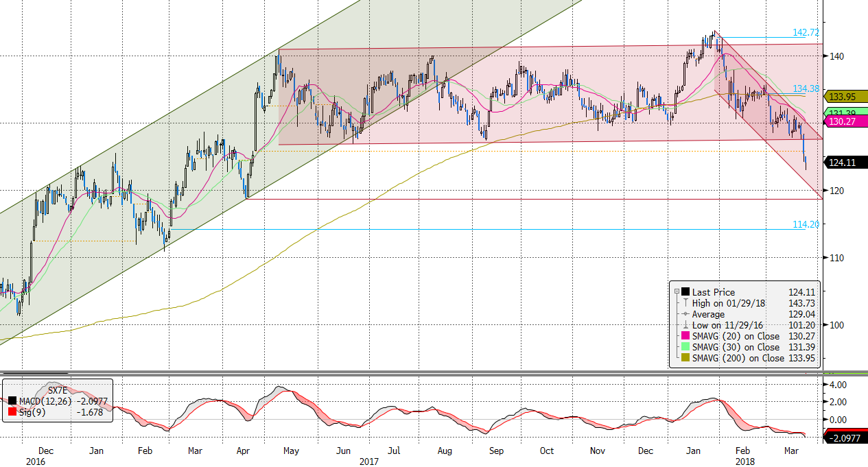Click the pink SMAVG (20) color swatch
Viewport: 868px width, 467px height.
click(x=685, y=336)
